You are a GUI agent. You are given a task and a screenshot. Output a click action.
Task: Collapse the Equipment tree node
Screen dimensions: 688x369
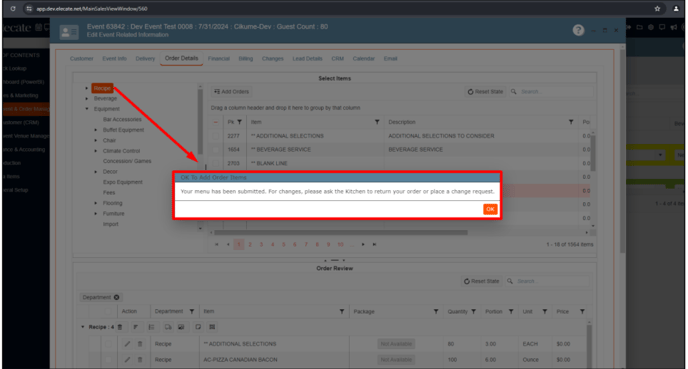pos(86,109)
